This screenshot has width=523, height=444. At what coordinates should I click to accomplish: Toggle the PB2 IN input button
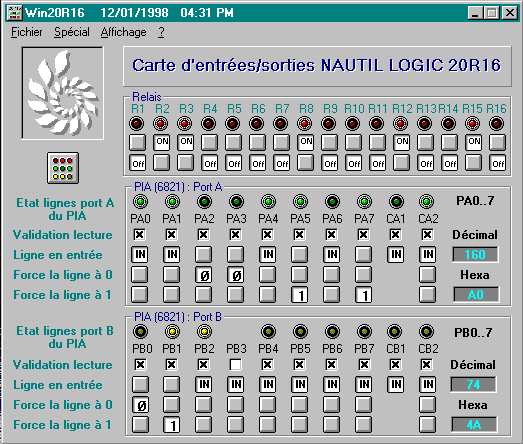(x=204, y=385)
